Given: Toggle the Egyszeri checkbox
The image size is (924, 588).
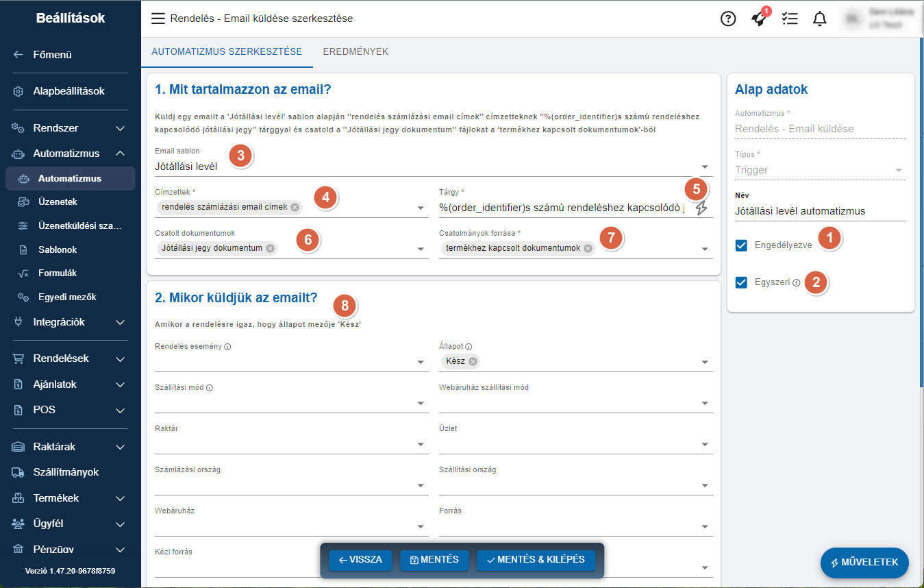Looking at the screenshot, I should [x=741, y=282].
